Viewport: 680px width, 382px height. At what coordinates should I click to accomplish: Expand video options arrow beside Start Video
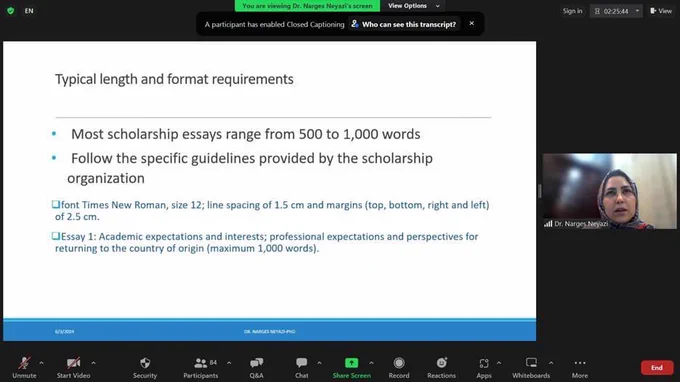point(93,363)
